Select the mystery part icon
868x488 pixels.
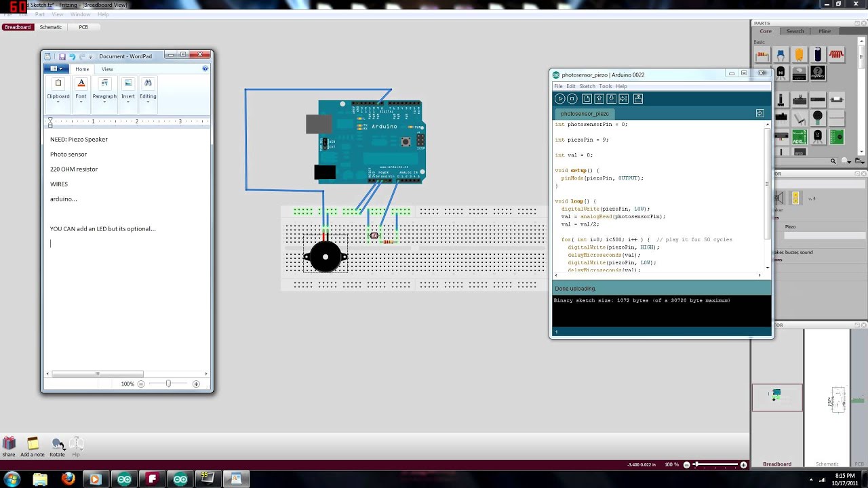[x=818, y=73]
